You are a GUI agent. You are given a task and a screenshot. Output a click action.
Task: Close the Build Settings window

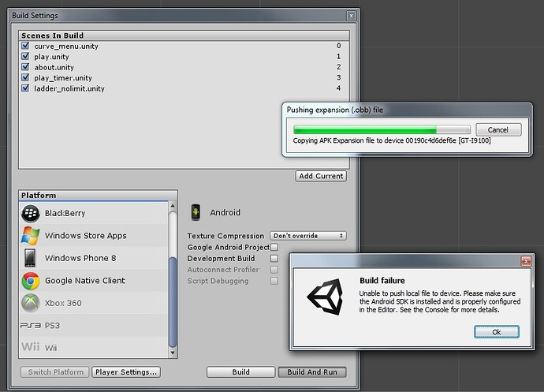pos(351,16)
